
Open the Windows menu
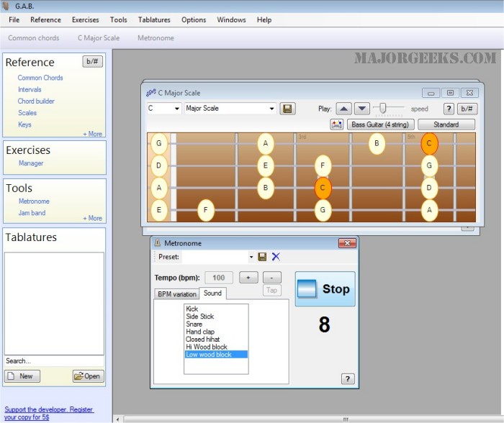(x=231, y=20)
